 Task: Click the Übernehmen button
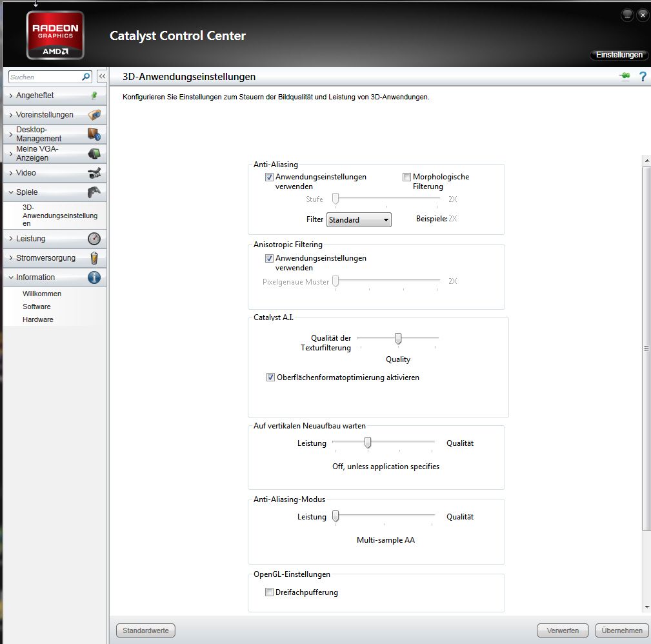621,630
